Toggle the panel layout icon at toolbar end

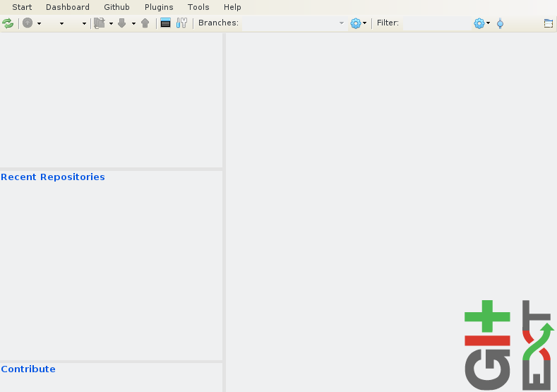tap(548, 23)
